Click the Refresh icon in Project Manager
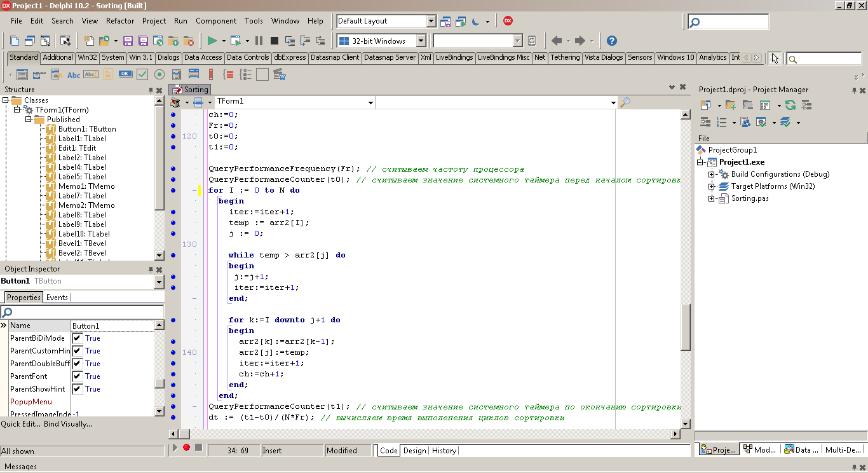Screen dimensions: 868x473 point(790,105)
